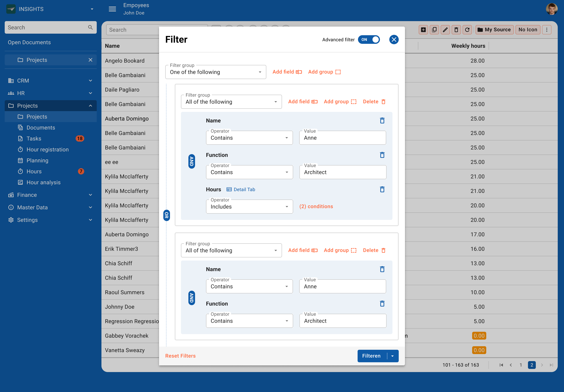
Task: Expand the Settings sidebar section
Action: [x=51, y=220]
